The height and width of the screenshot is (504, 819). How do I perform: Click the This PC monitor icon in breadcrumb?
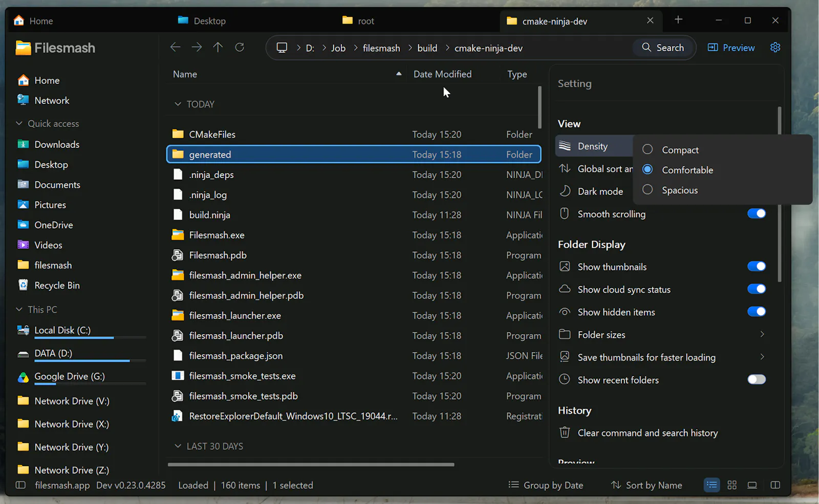[x=282, y=48]
